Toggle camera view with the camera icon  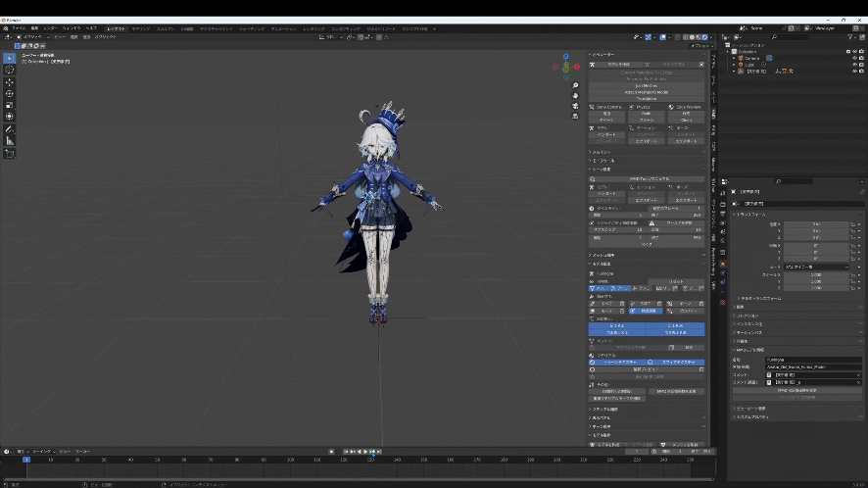coord(575,106)
